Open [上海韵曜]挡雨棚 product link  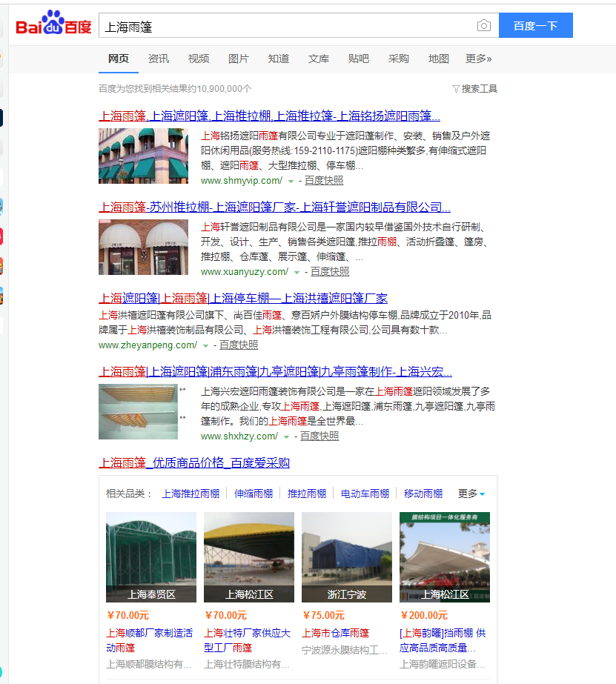tap(443, 640)
